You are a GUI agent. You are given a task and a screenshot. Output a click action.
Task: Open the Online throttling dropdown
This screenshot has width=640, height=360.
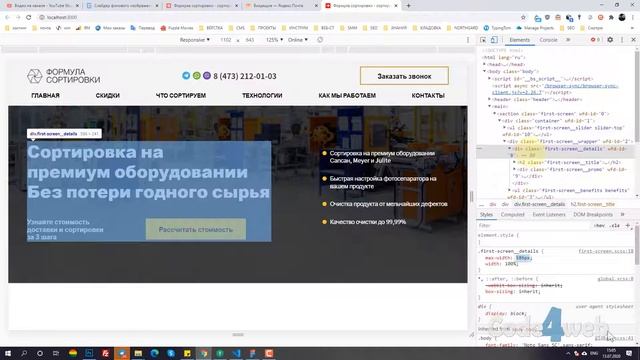[x=298, y=40]
